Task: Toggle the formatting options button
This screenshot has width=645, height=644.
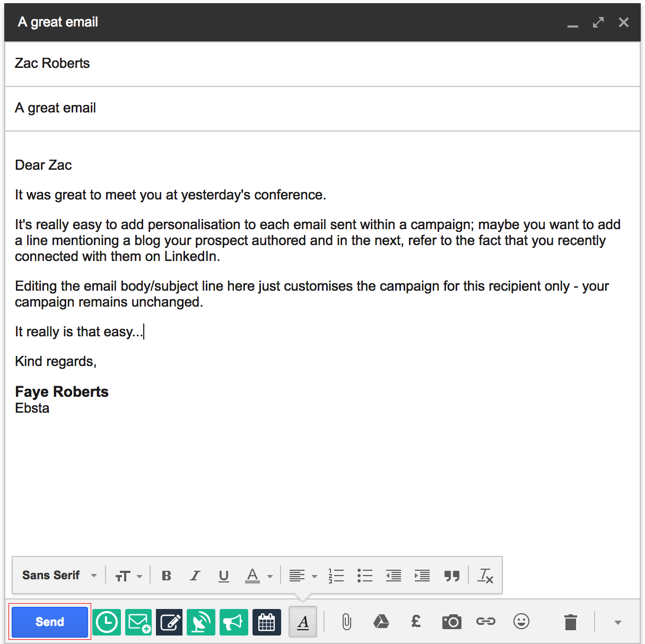Action: tap(303, 622)
